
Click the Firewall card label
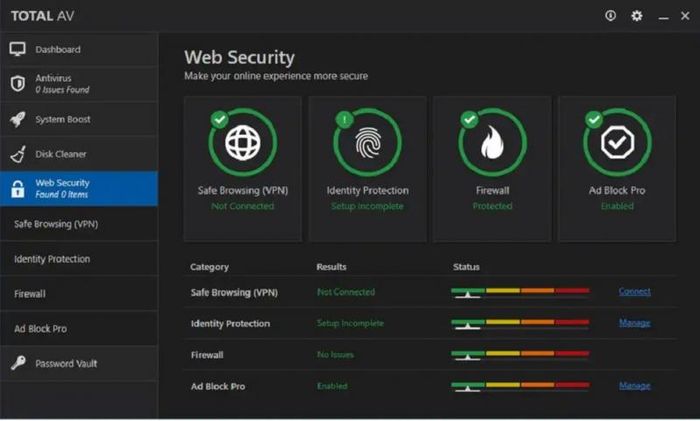coord(492,191)
